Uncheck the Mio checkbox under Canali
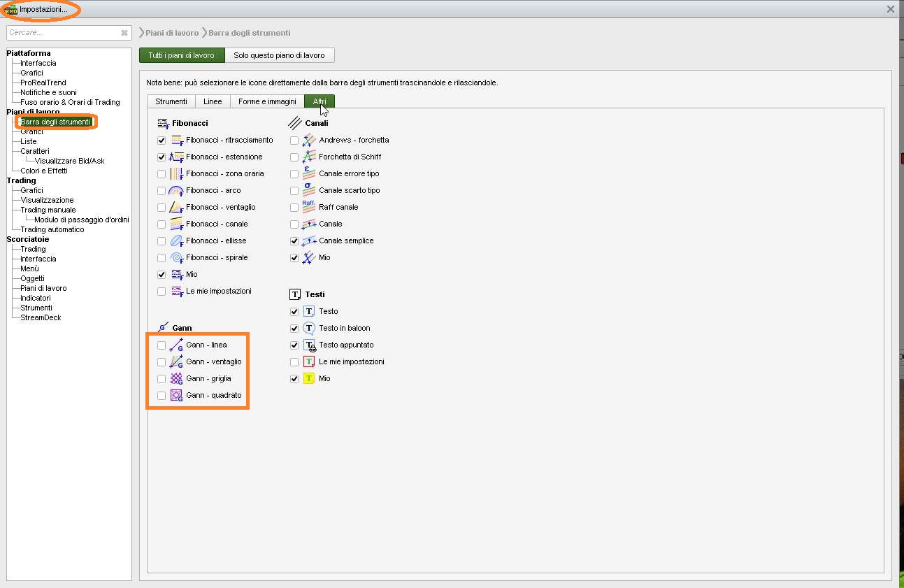Viewport: 904px width, 588px height. [x=294, y=257]
